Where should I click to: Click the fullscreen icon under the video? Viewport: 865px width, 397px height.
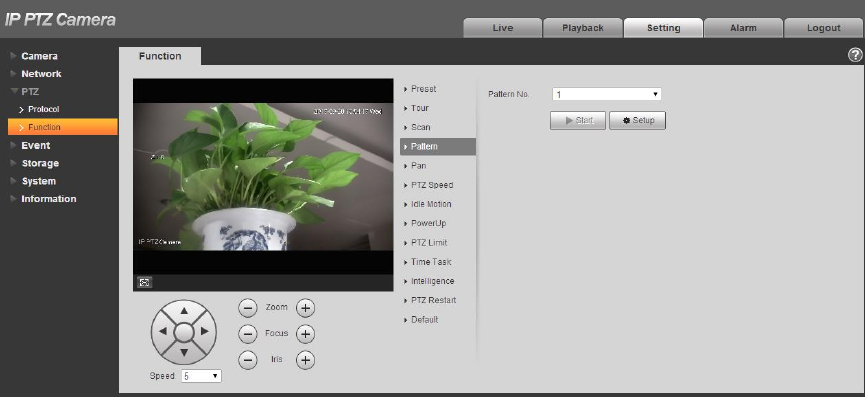tap(145, 282)
